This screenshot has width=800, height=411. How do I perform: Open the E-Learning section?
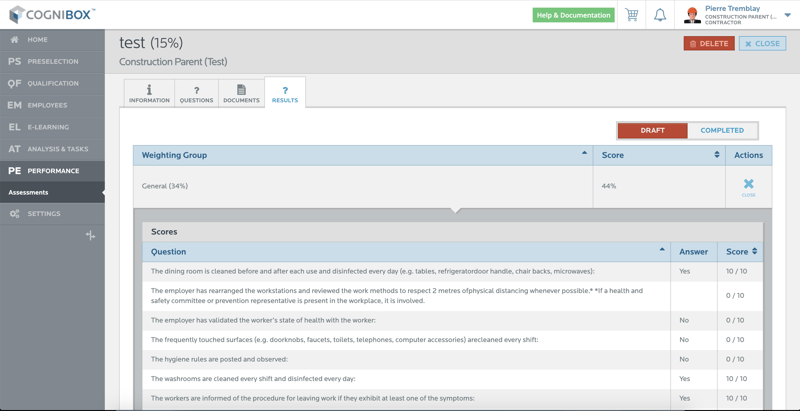point(52,127)
